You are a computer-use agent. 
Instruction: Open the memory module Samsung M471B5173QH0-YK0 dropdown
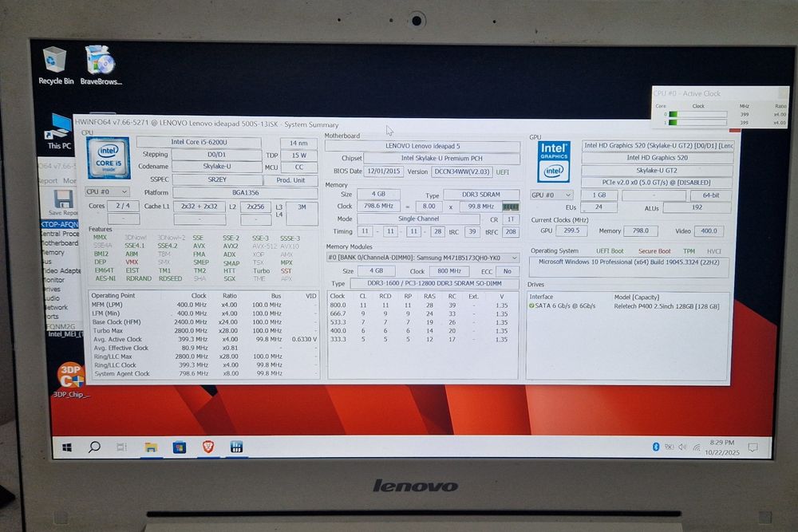point(422,258)
